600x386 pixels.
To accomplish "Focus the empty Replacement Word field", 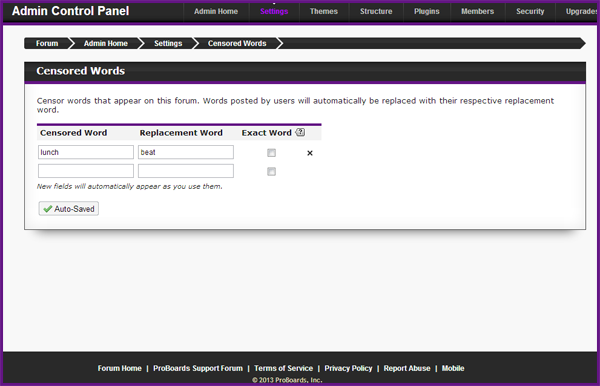I will coord(186,171).
